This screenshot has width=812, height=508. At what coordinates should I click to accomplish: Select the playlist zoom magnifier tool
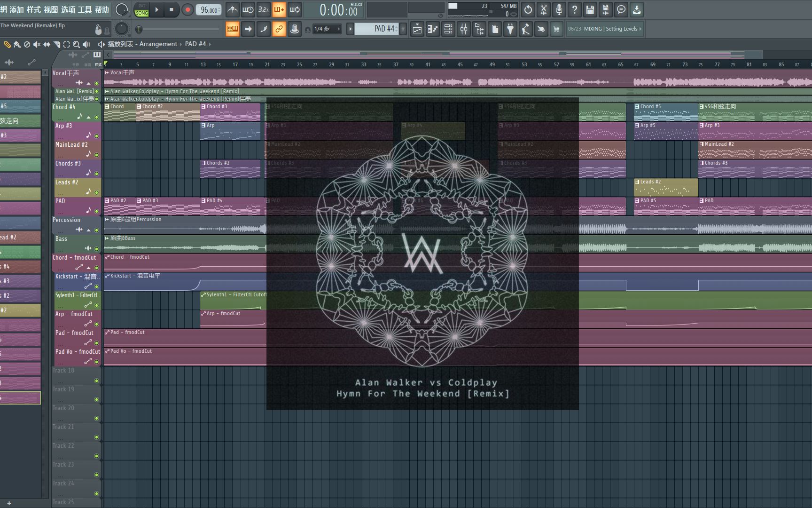pyautogui.click(x=76, y=44)
